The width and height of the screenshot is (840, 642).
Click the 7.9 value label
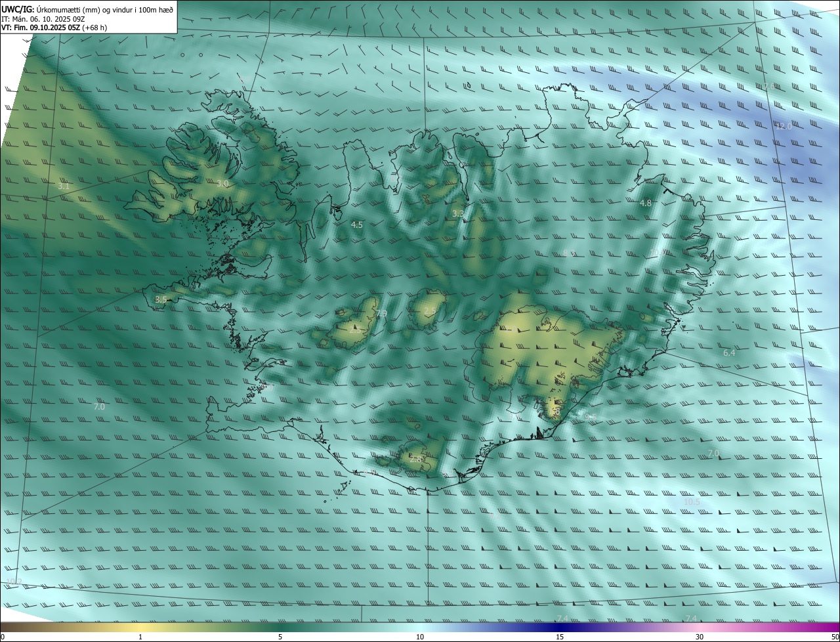point(381,314)
